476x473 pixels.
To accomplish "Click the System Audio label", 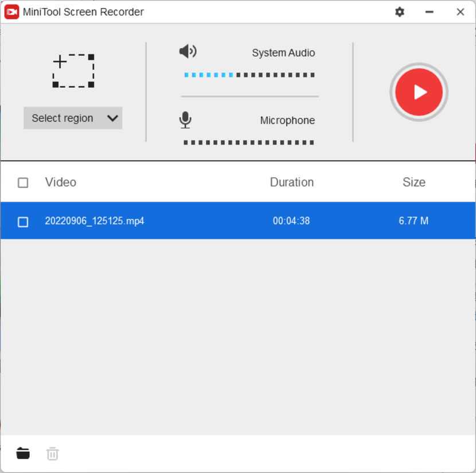I will coord(283,53).
